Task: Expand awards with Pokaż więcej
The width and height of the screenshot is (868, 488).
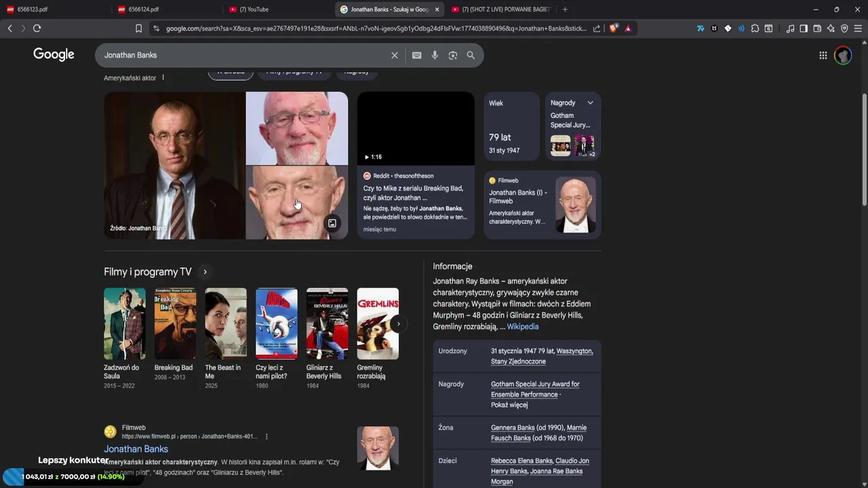Action: click(509, 405)
